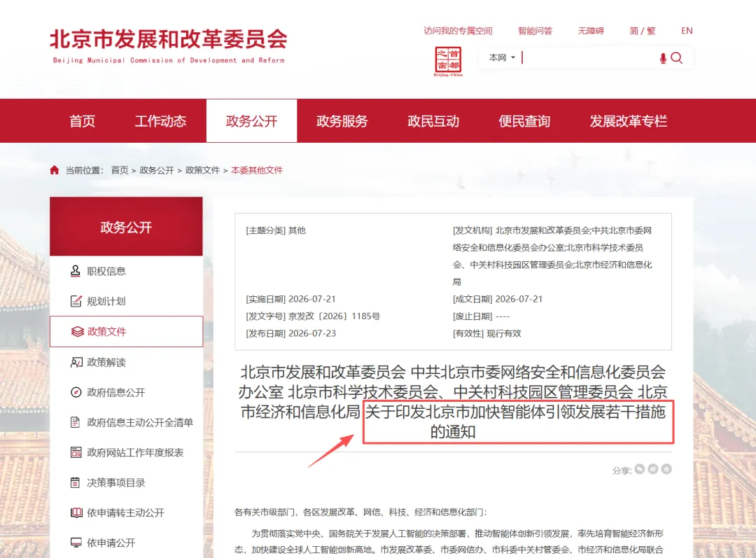Click the icon beside 政策解读

(76, 362)
